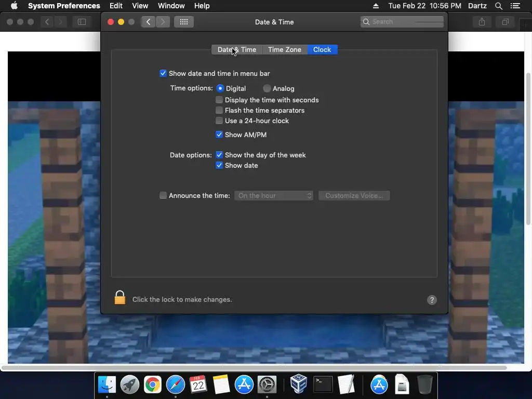The image size is (532, 399).
Task: Open the Window menu
Action: click(171, 6)
